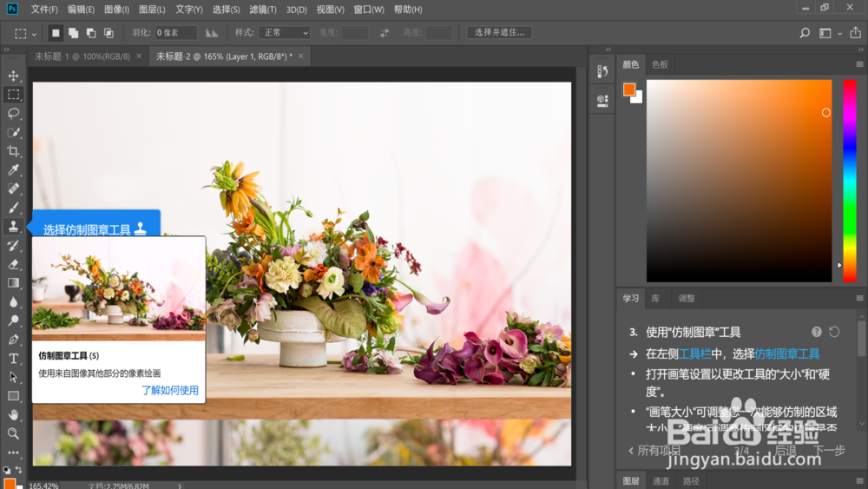Select the Lasso tool
Viewport: 868px width, 489px height.
coord(13,113)
